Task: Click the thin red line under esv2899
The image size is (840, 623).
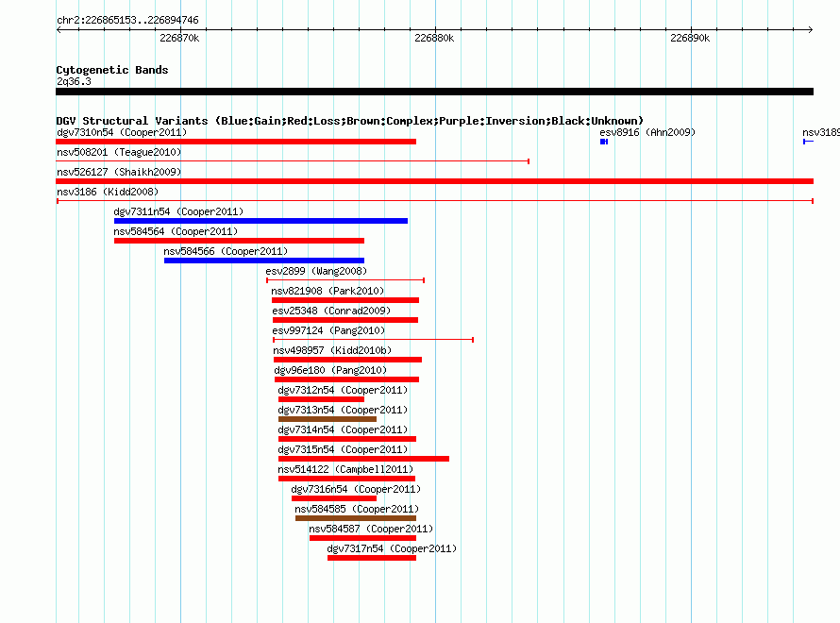Action: coord(345,280)
